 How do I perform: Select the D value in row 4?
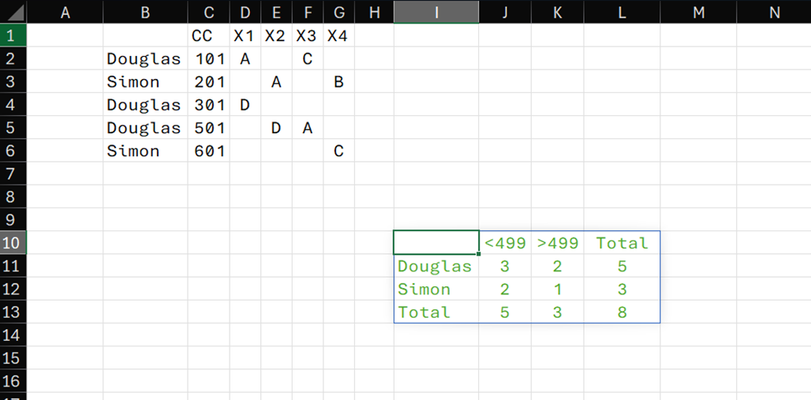[245, 105]
